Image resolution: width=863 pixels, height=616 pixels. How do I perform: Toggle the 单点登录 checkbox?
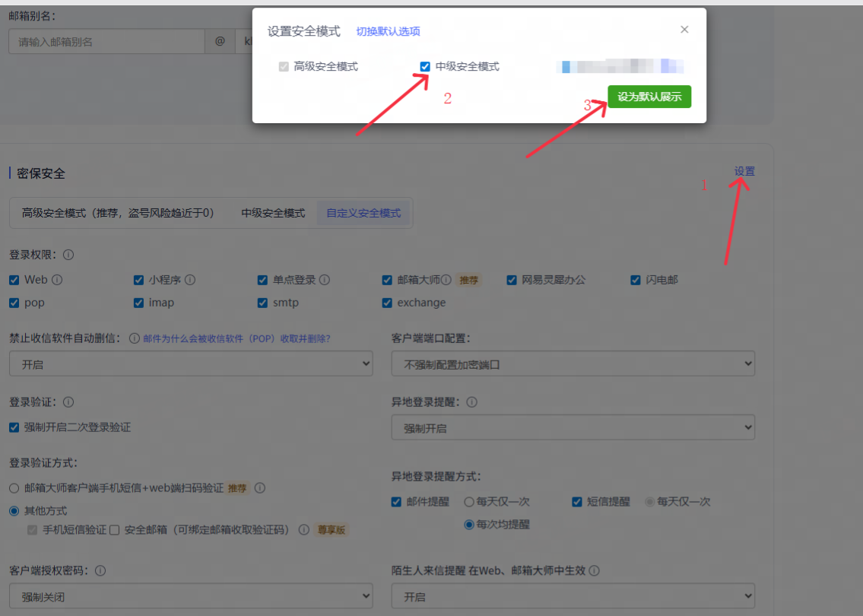coord(262,280)
